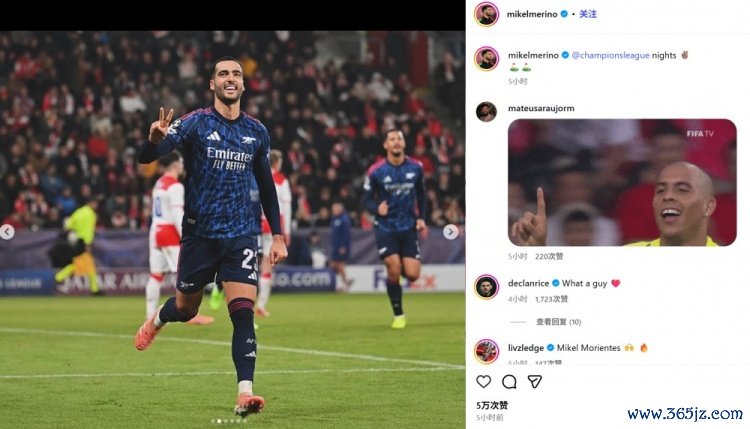Follow mikelmerino via the 关注 button
This screenshot has width=750, height=429.
[x=588, y=14]
